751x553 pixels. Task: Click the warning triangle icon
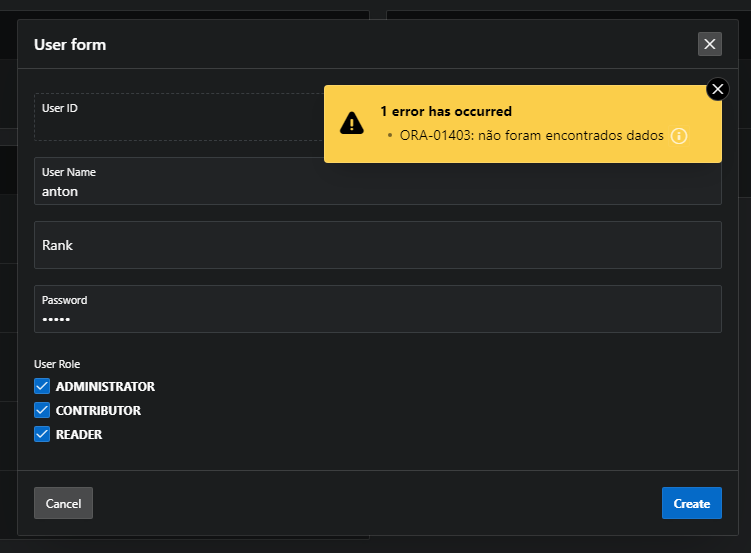tap(352, 123)
